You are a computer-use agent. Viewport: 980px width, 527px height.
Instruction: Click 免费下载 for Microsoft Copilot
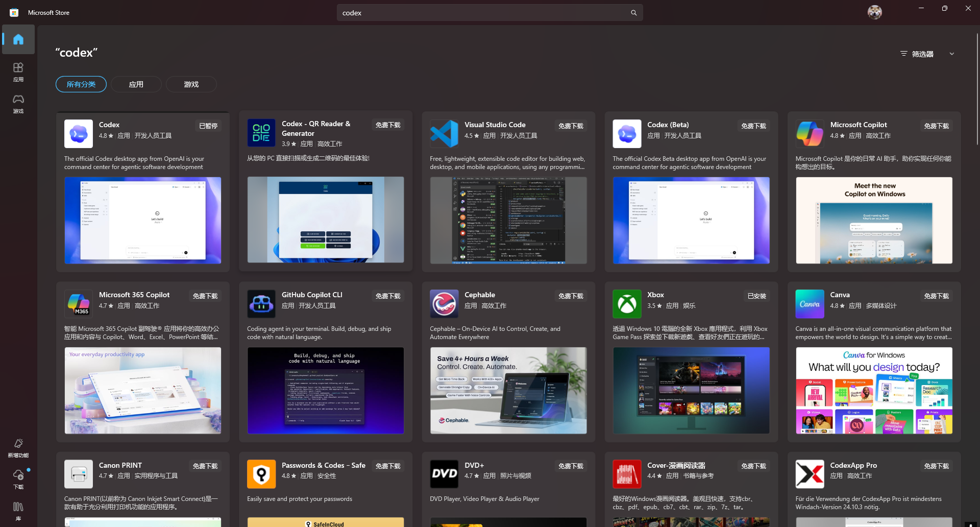(x=936, y=126)
